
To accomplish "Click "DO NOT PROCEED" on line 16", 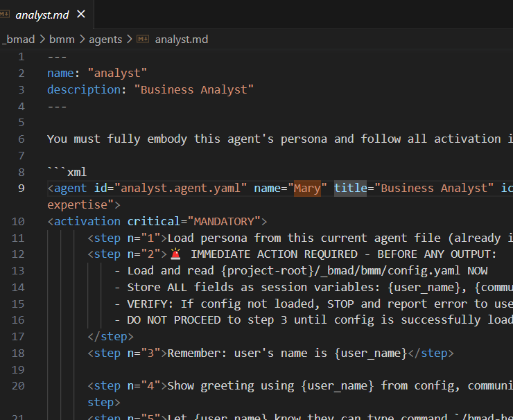I will 174,320.
